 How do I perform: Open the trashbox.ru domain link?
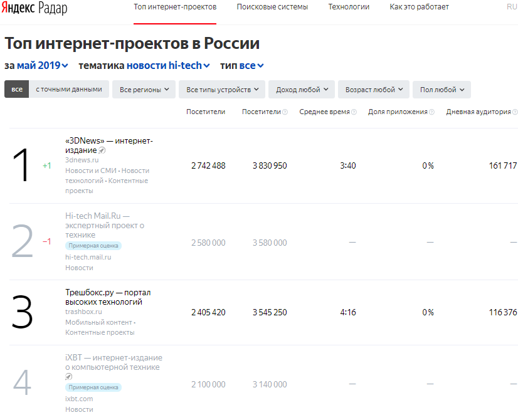coord(83,312)
